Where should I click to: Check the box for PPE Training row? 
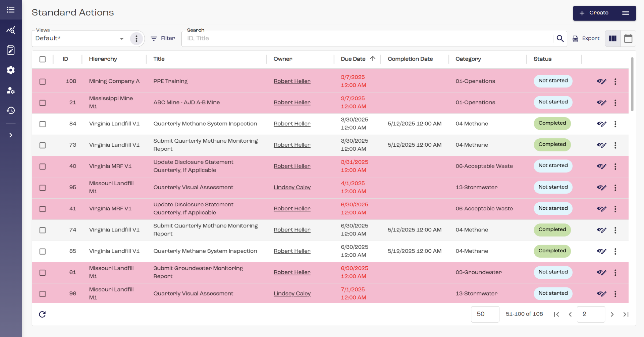tap(43, 82)
